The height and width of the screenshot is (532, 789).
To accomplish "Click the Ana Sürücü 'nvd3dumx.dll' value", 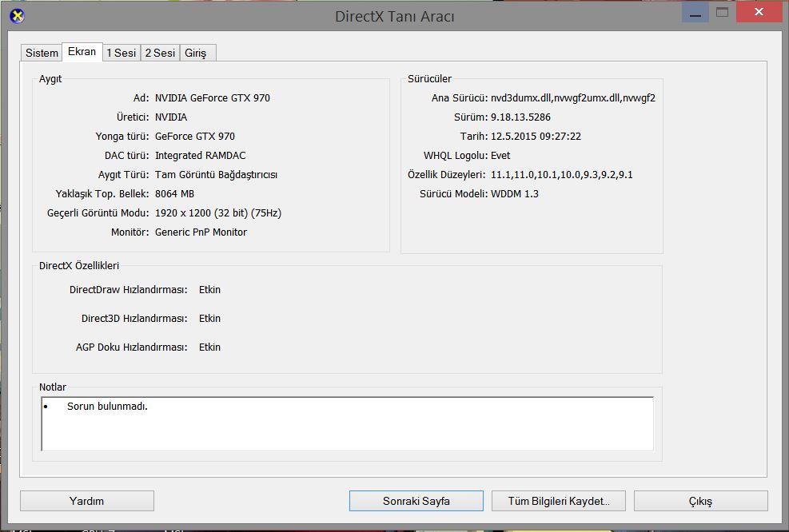I will (573, 98).
